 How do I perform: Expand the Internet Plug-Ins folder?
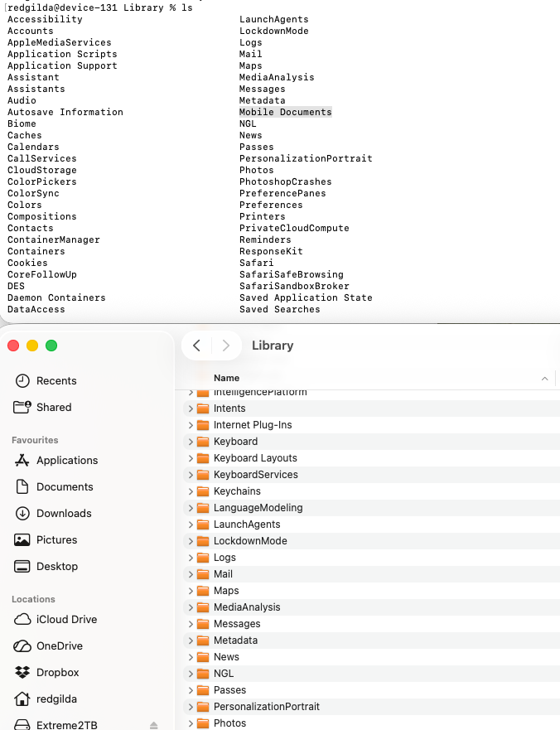[191, 425]
